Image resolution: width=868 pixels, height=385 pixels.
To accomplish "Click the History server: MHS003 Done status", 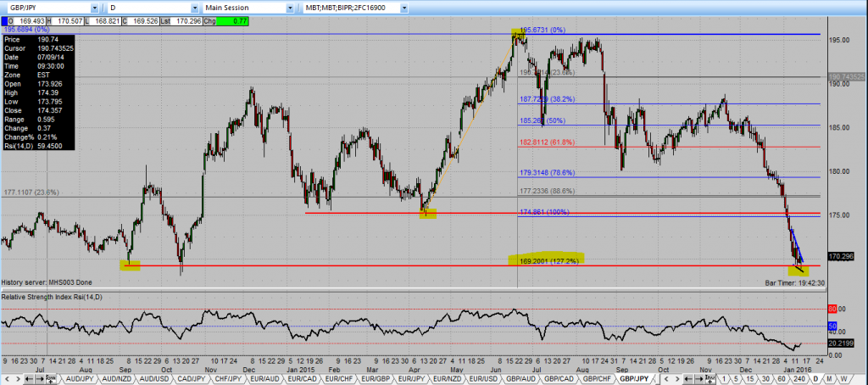I will click(46, 282).
